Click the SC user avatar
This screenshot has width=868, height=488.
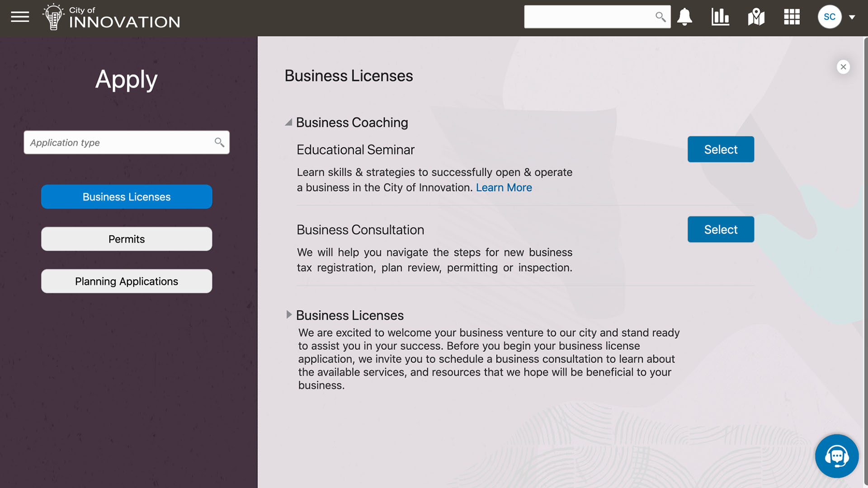pyautogui.click(x=829, y=16)
